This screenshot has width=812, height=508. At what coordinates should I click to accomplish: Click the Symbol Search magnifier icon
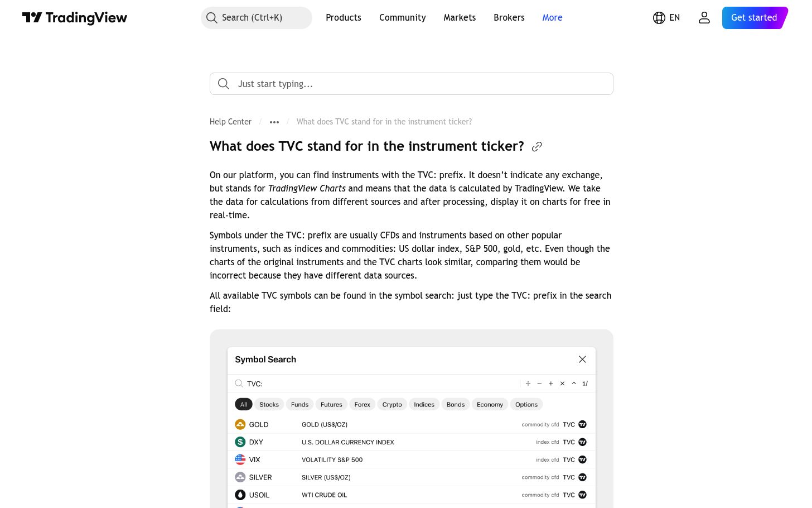(x=239, y=384)
